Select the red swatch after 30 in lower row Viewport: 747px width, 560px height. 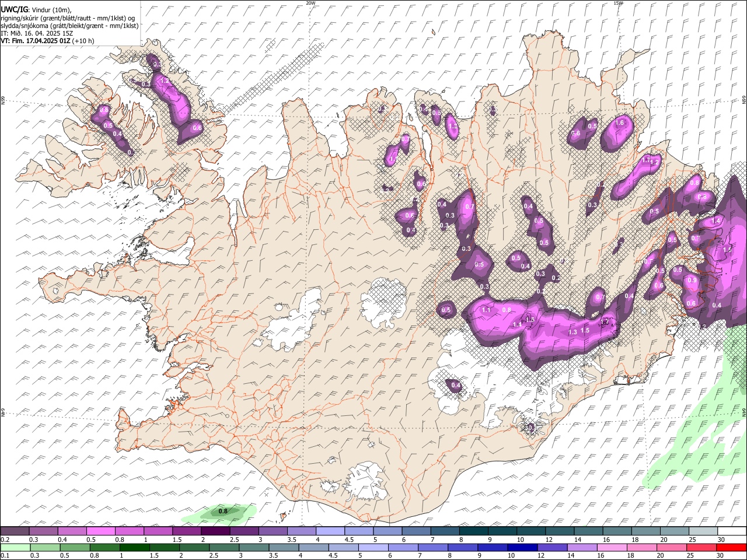(732, 547)
